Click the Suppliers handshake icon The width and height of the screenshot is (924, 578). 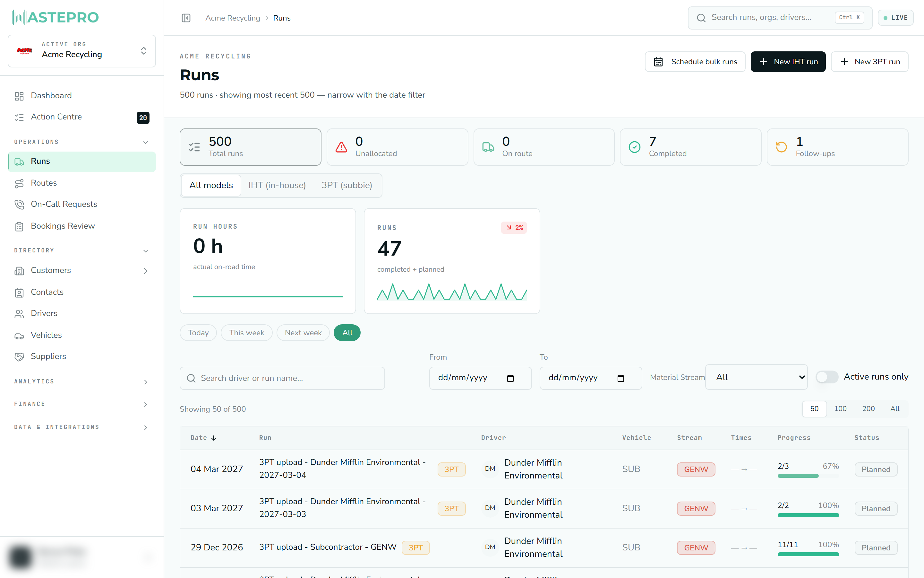[x=19, y=357]
